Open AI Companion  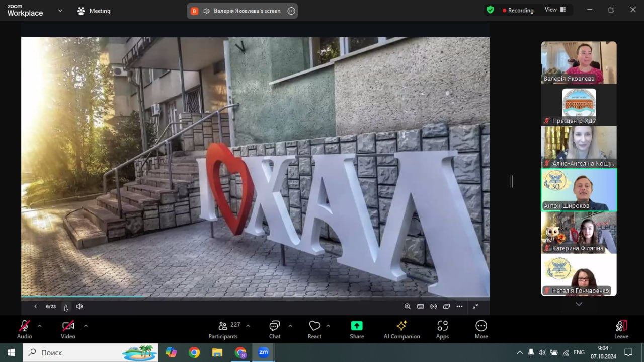[401, 330]
